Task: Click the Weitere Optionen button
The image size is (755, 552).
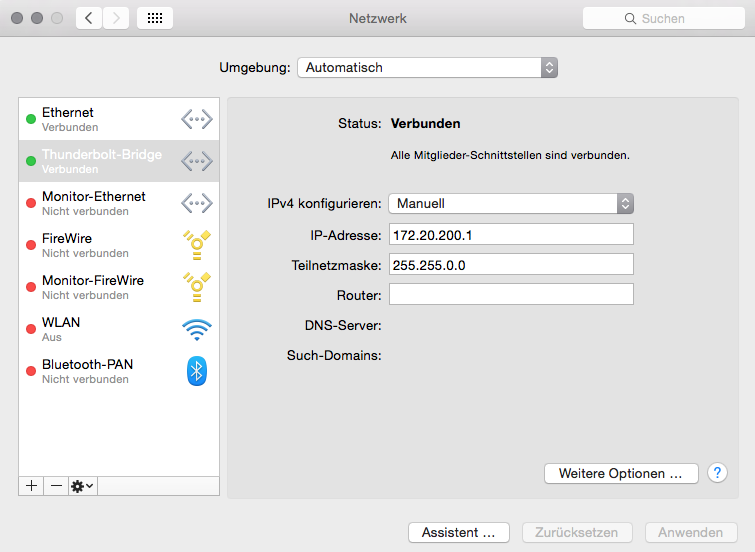Action: coord(620,473)
